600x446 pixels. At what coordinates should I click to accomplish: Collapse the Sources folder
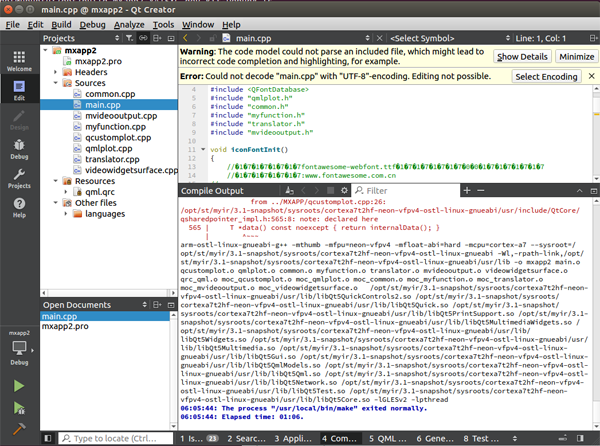[55, 83]
